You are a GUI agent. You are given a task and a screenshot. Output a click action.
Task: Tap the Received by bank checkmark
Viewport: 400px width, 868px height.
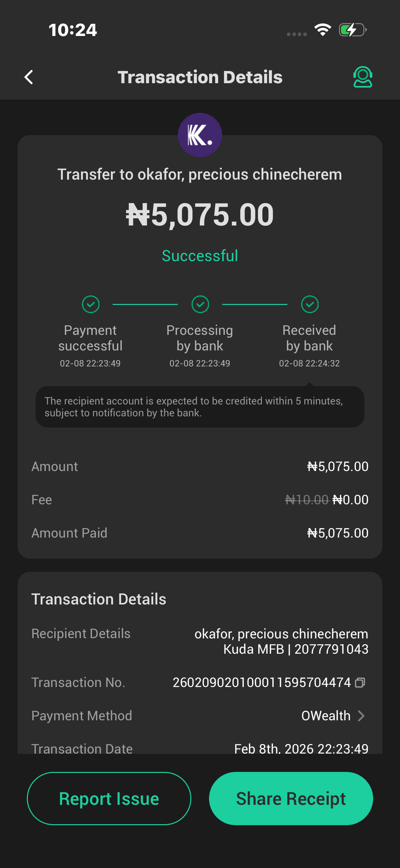(310, 304)
